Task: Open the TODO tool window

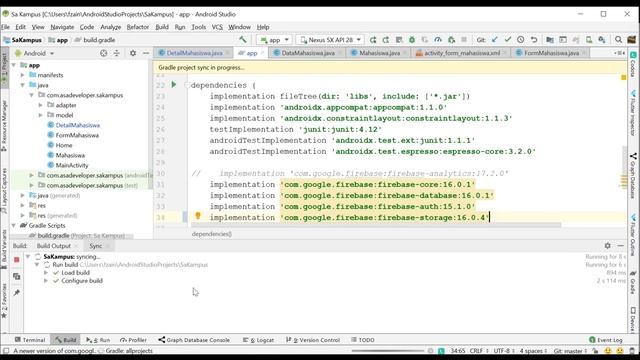Action: [363, 340]
